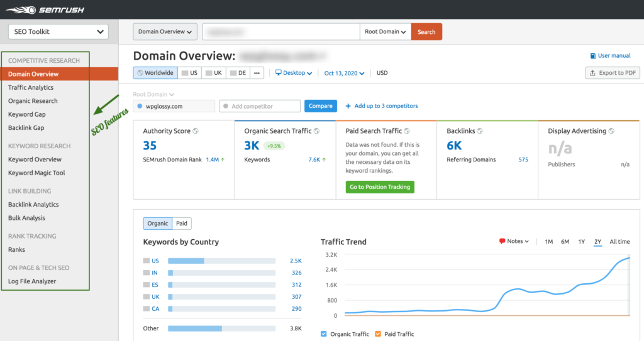The height and width of the screenshot is (341, 644).
Task: Open Backlink Analytics in sidebar
Action: pos(33,204)
